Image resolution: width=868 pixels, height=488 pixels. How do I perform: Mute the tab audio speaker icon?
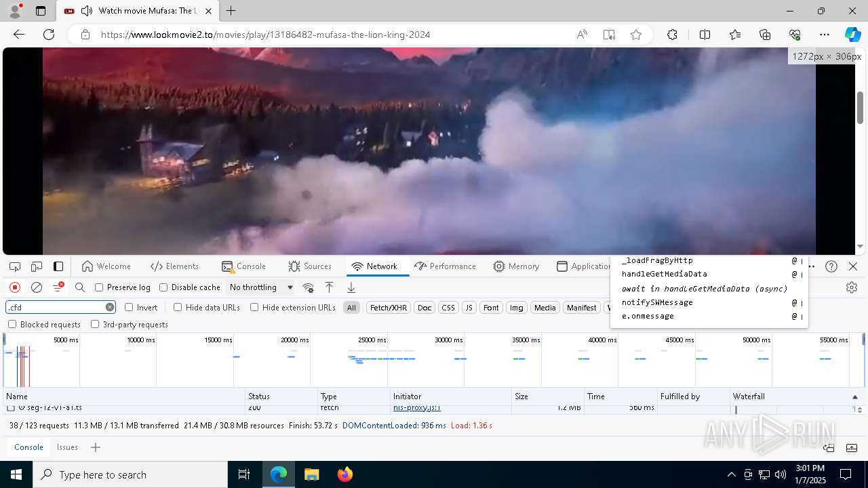87,11
